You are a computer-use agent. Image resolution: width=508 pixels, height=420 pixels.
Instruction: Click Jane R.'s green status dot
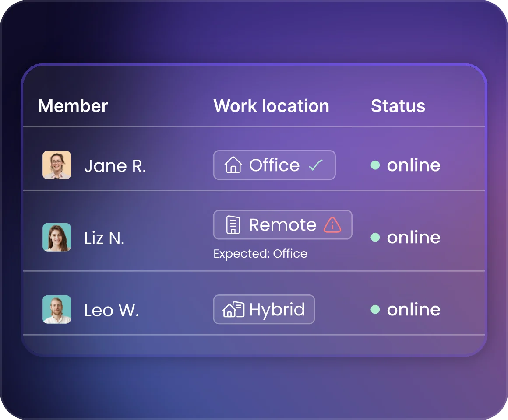pos(375,165)
